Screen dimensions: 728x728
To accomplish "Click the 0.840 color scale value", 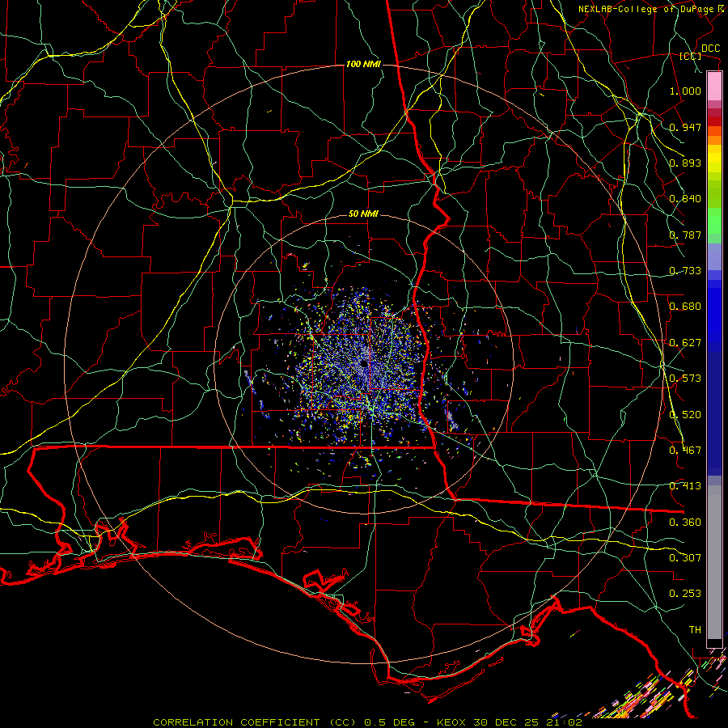I will 685,199.
